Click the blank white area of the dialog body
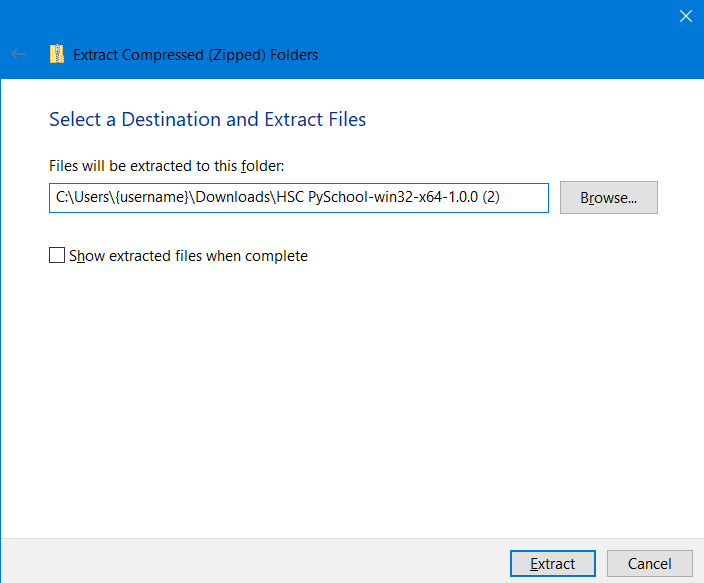The image size is (704, 583). point(350,400)
